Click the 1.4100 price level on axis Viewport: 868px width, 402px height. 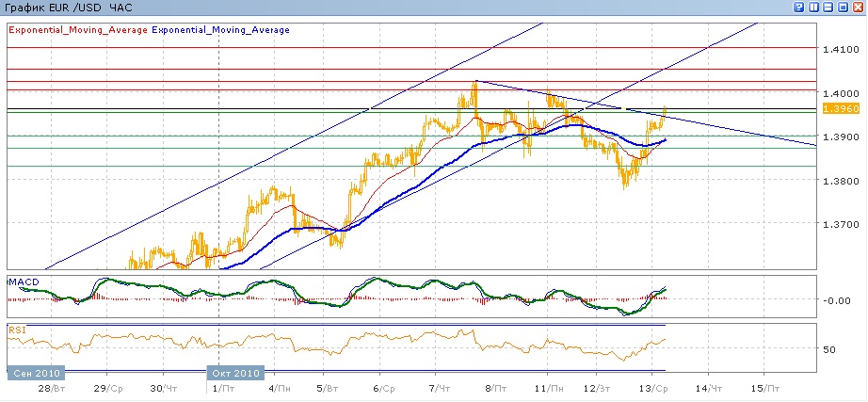click(x=840, y=49)
